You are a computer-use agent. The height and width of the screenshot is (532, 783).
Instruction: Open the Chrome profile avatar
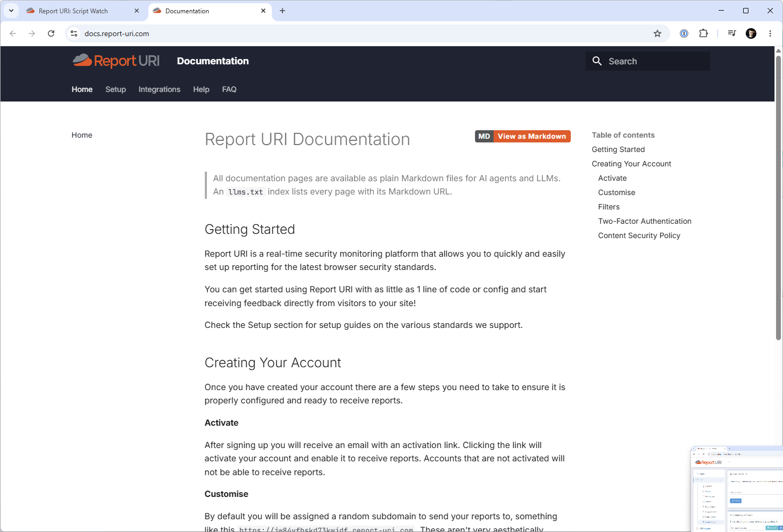click(x=751, y=33)
